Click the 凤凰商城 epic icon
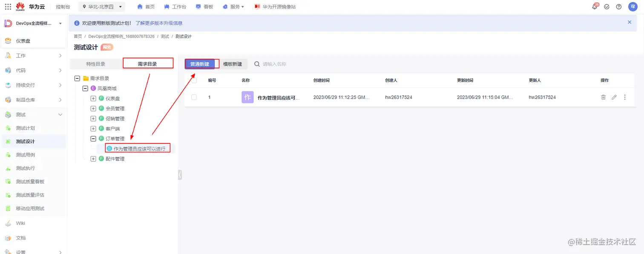644x254 pixels. (x=93, y=88)
